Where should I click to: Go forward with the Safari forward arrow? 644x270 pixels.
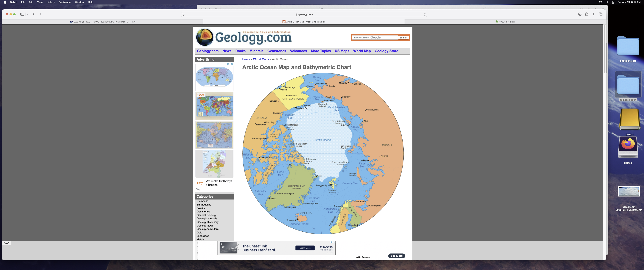pyautogui.click(x=40, y=14)
